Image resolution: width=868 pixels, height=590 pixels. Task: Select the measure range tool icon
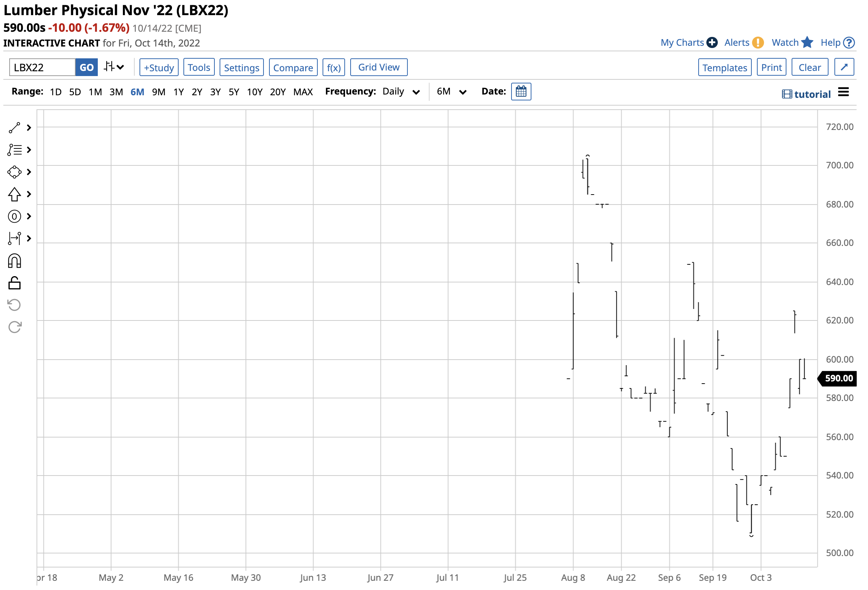pos(14,239)
